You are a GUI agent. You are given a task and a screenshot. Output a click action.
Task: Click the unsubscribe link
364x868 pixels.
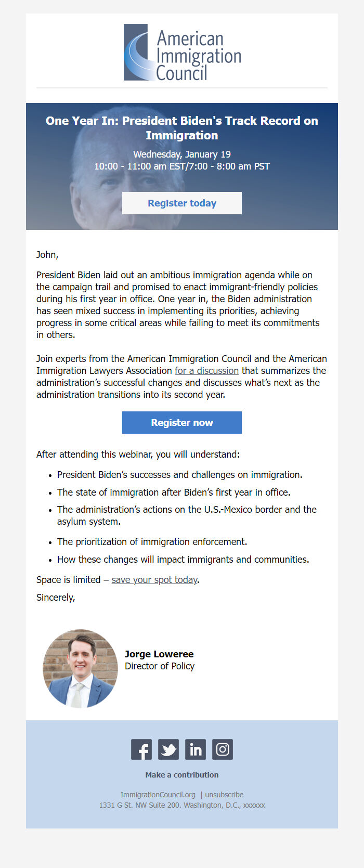tap(224, 794)
